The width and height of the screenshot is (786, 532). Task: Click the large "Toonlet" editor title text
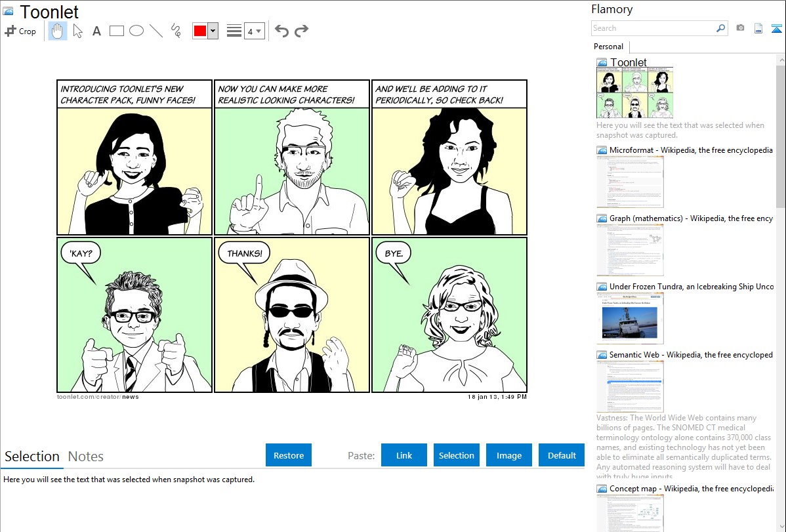[x=49, y=12]
